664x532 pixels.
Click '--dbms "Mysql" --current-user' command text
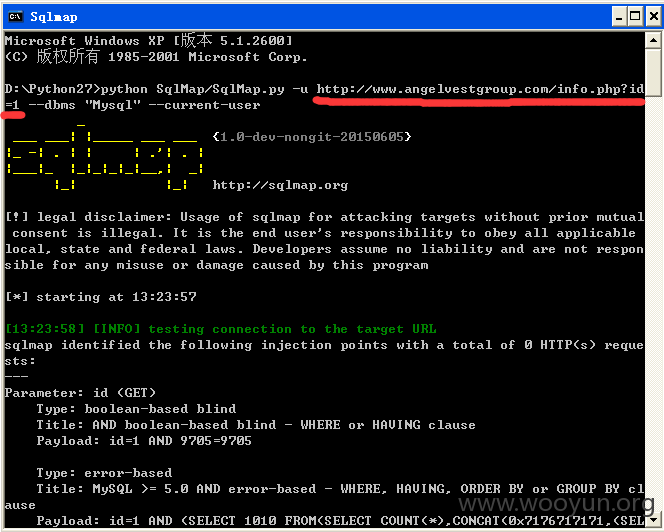point(144,105)
